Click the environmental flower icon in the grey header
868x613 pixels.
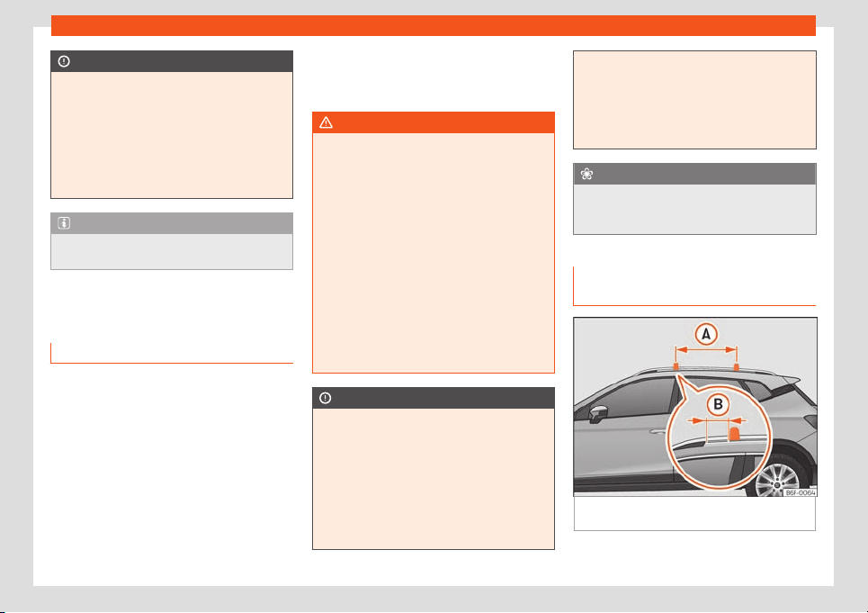pos(586,174)
